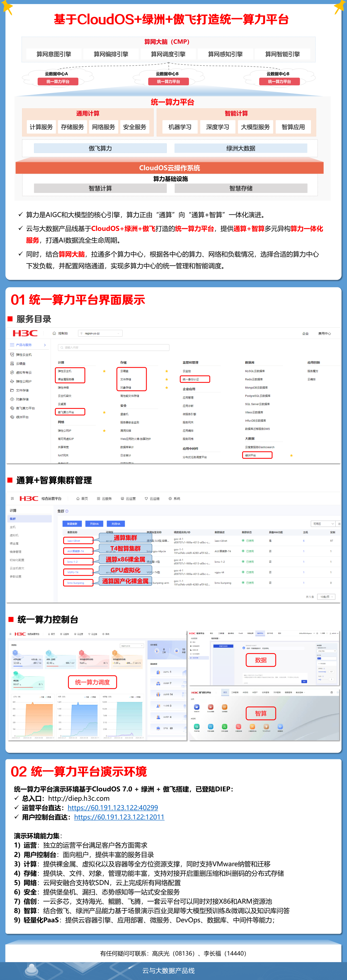Click the star next to 弹性公网IP service
This screenshot has width=347, height=980.
click(x=104, y=431)
